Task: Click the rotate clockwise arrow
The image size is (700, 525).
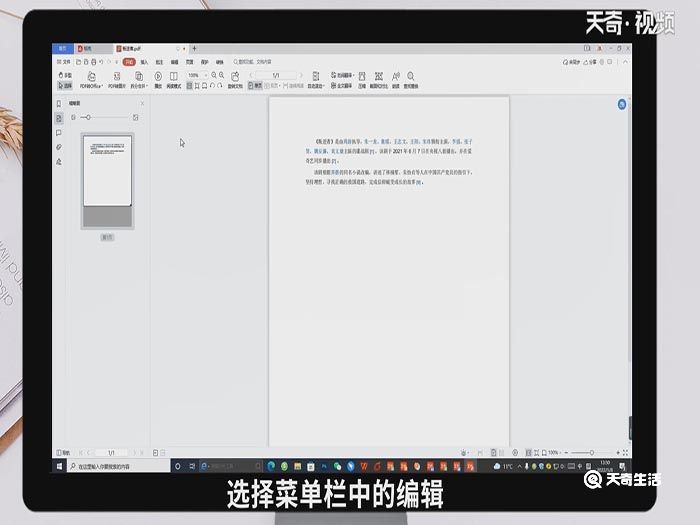Action: pos(220,85)
